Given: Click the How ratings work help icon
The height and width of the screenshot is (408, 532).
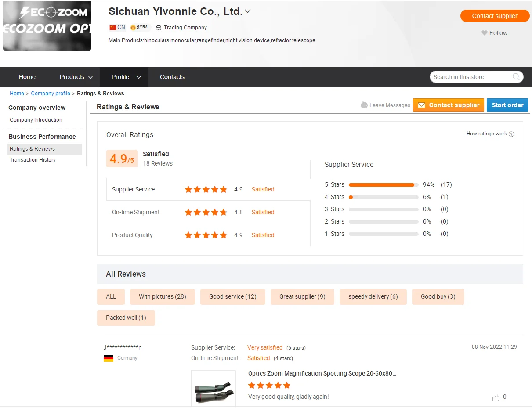Looking at the screenshot, I should pos(511,134).
